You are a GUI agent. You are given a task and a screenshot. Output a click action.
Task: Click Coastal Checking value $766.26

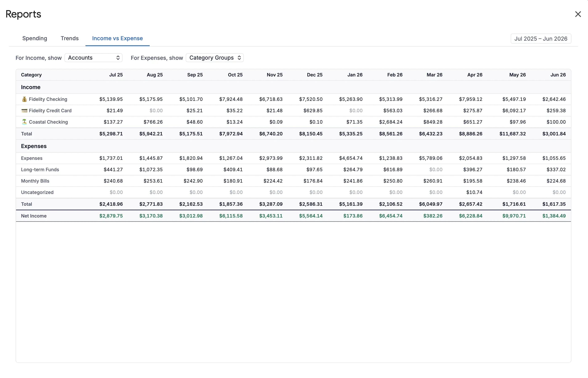tap(153, 122)
